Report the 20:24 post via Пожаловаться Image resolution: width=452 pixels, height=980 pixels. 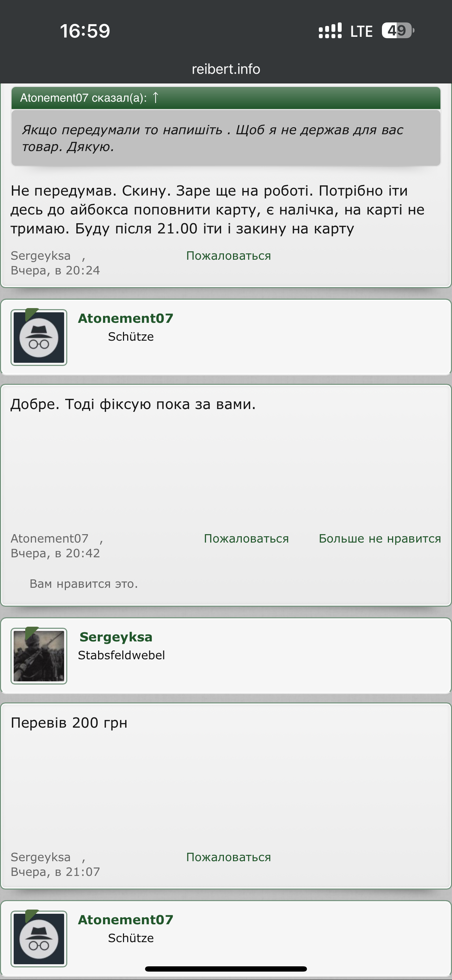(x=228, y=256)
